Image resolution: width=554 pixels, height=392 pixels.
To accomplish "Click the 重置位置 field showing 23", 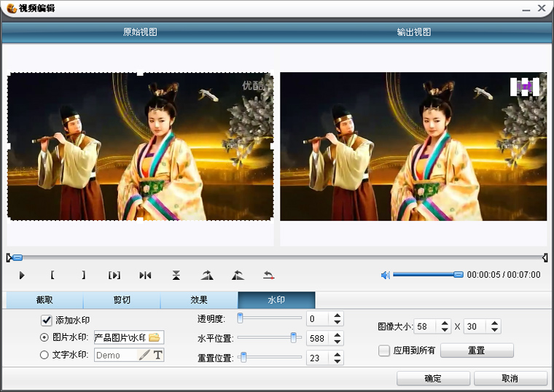I will 319,358.
